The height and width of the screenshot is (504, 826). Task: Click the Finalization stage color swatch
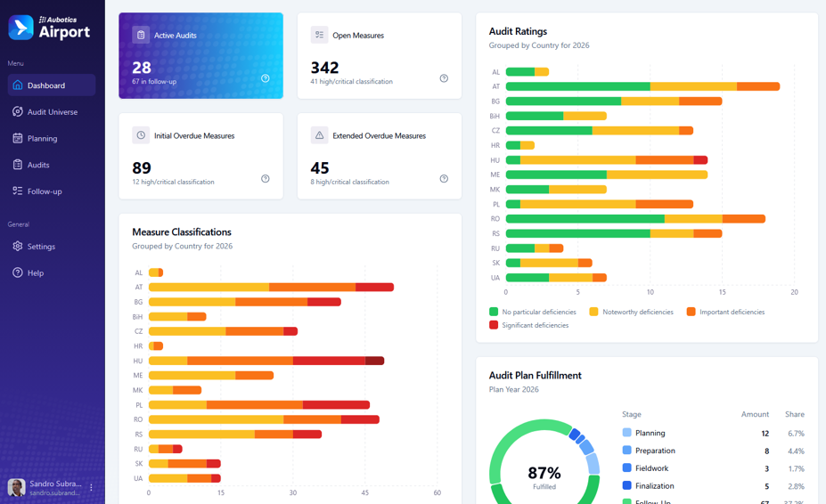click(x=627, y=485)
